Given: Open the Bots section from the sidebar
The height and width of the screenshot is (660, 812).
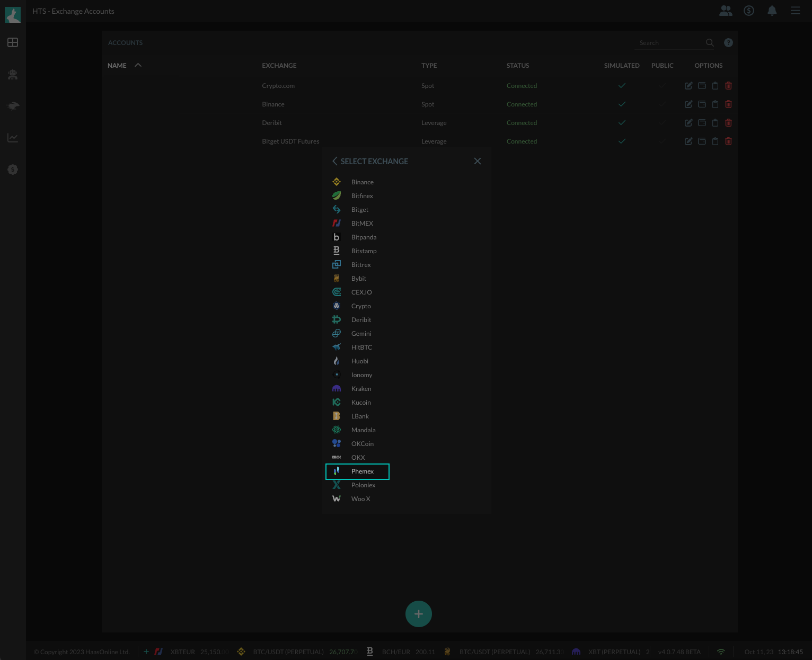Looking at the screenshot, I should pyautogui.click(x=12, y=74).
